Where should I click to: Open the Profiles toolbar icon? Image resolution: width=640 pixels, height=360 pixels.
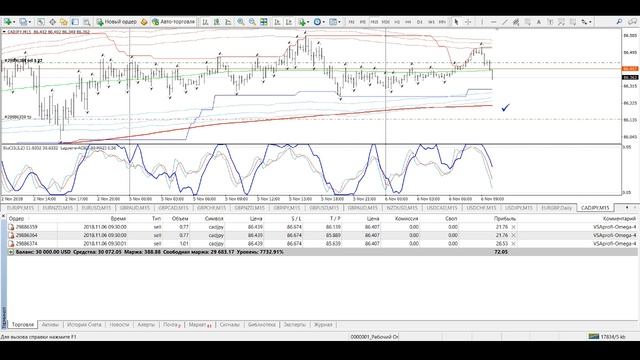(x=22, y=22)
